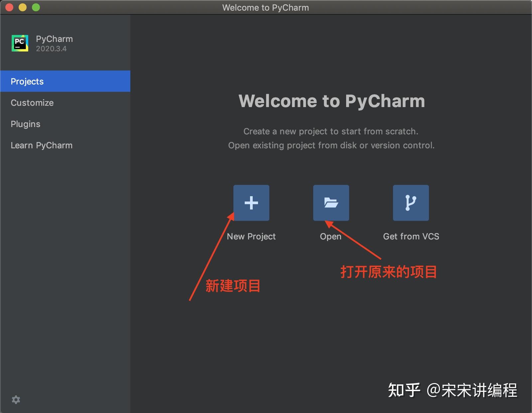Screen dimensions: 532x413
Task: Click the Welcome to PyCharm heading
Action: (332, 101)
